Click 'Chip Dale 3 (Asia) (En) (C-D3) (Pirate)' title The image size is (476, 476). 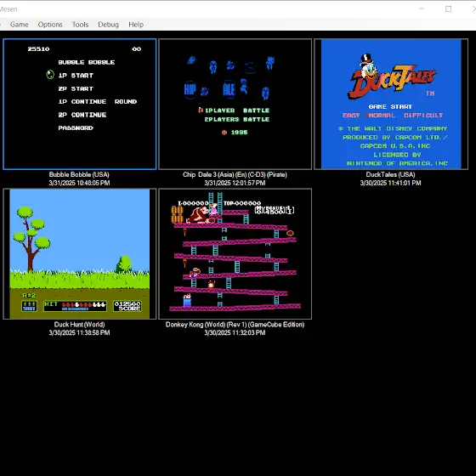pos(235,174)
